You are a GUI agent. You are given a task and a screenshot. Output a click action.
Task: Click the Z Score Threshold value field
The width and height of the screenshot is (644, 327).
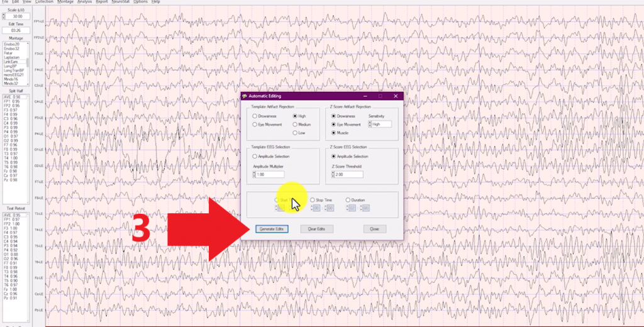coord(347,174)
